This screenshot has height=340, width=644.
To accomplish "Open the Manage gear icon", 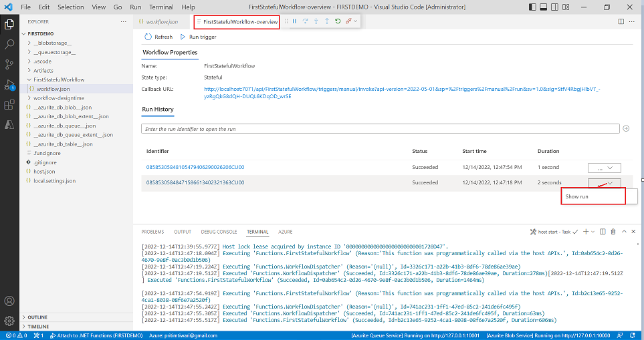I will [x=9, y=321].
